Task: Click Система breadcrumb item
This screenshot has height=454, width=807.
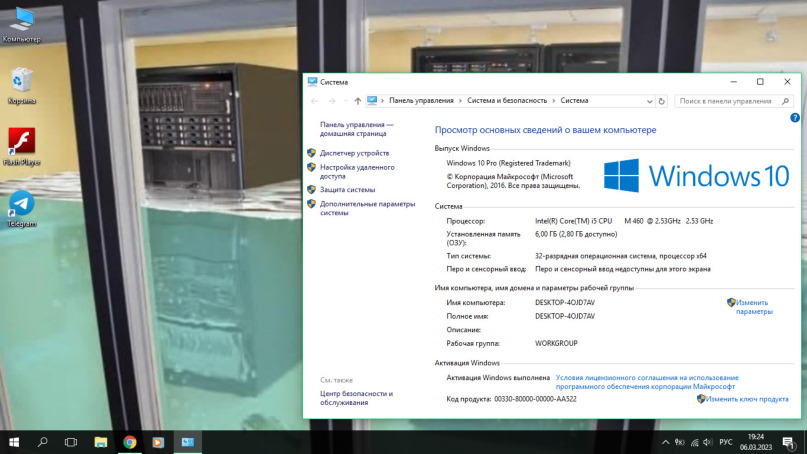Action: 574,101
